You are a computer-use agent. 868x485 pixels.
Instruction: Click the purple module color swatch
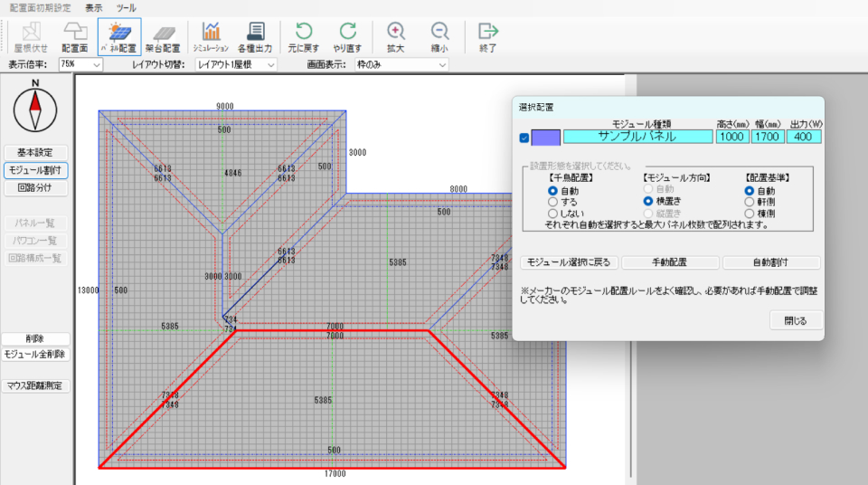click(x=545, y=138)
